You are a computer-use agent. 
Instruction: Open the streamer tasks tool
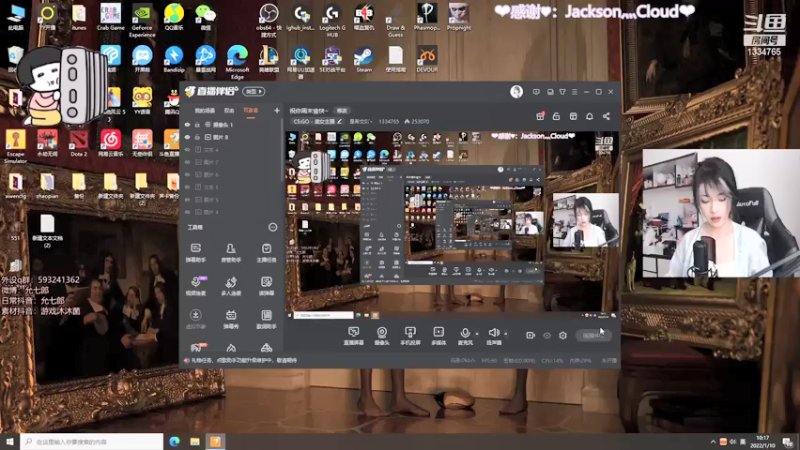point(266,253)
